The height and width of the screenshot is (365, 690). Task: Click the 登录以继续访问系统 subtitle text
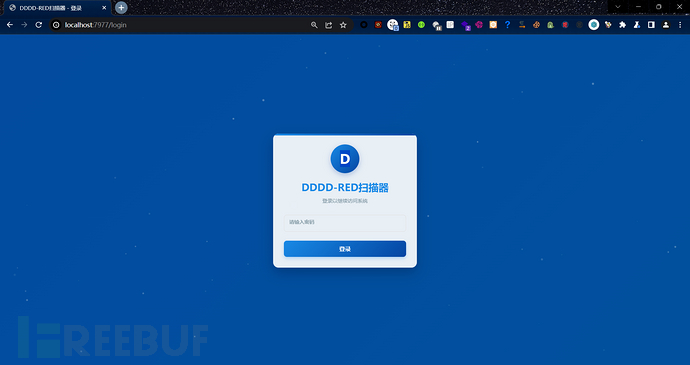tap(345, 201)
